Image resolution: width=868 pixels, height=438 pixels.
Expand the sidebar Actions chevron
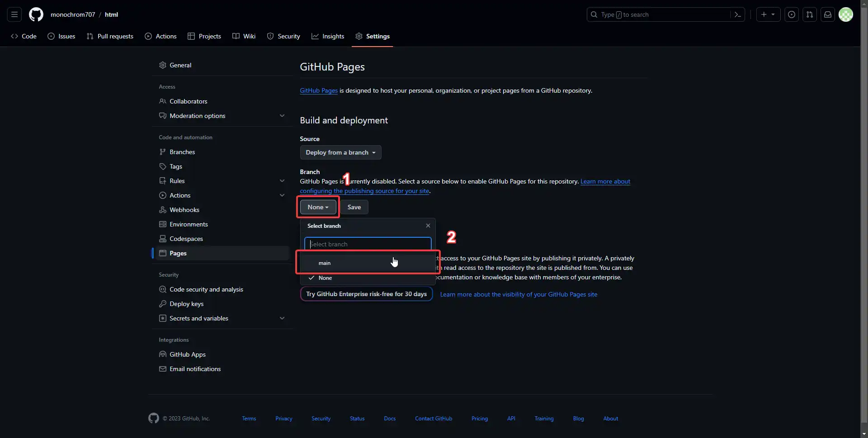pyautogui.click(x=282, y=195)
